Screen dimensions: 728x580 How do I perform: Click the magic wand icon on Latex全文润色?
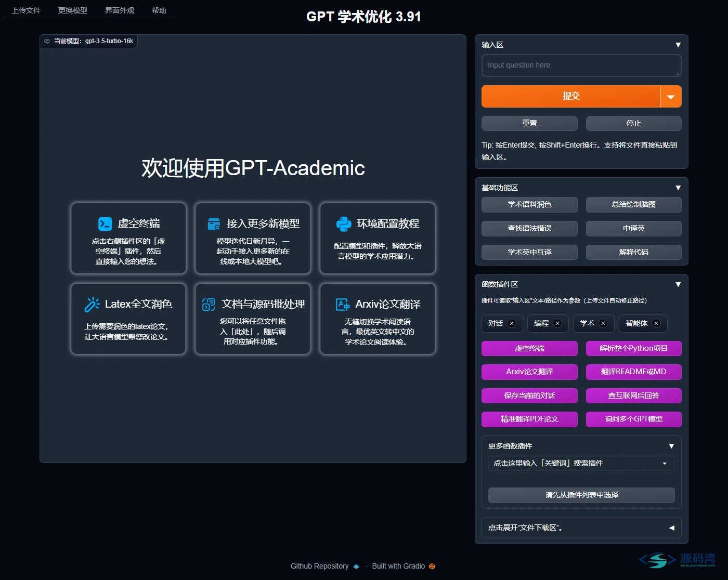pos(92,304)
